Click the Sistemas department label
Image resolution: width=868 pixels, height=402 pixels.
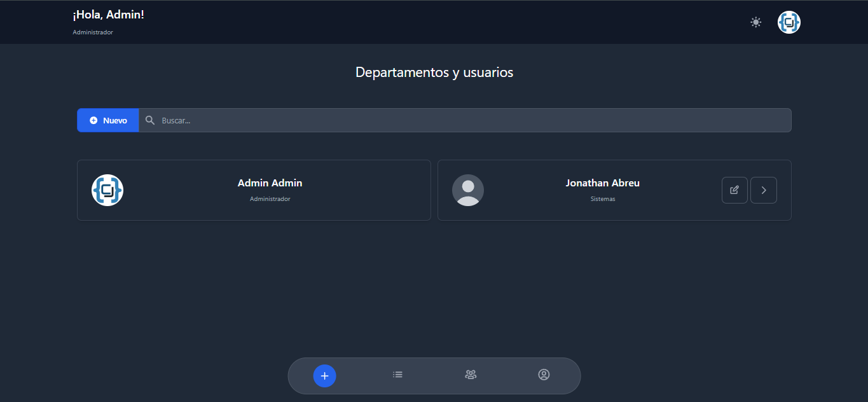pos(602,199)
